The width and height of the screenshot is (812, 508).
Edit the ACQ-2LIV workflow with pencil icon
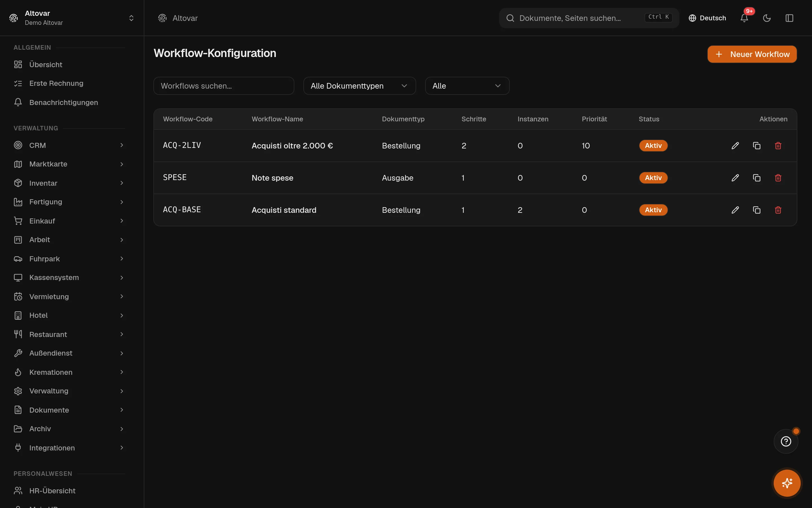pos(735,145)
